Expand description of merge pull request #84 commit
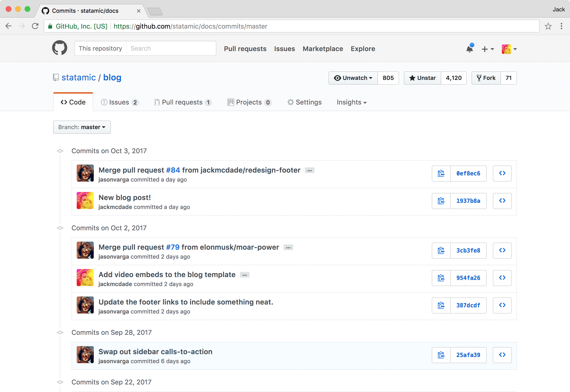This screenshot has height=392, width=570. 310,170
